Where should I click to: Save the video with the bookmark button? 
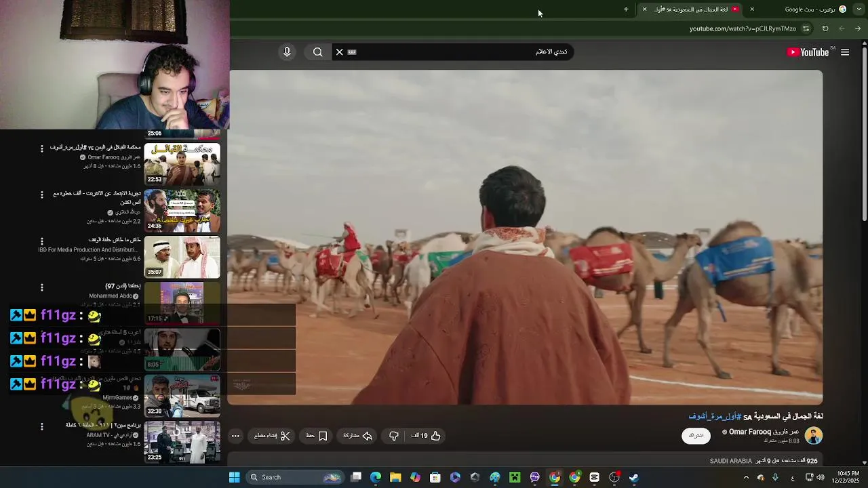pyautogui.click(x=317, y=436)
